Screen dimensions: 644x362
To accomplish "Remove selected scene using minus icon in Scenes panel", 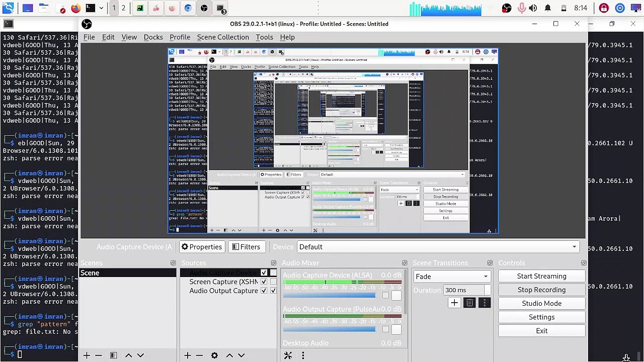I will pos(99,355).
